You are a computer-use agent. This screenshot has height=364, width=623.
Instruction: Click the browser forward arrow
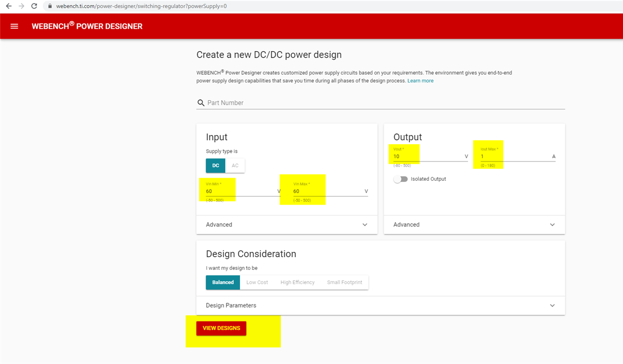21,6
